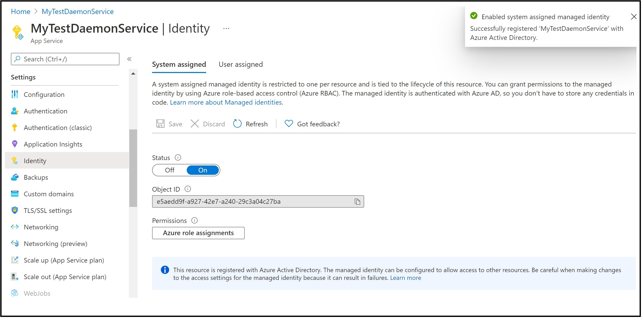Click the Configuration sidebar icon

click(x=15, y=95)
